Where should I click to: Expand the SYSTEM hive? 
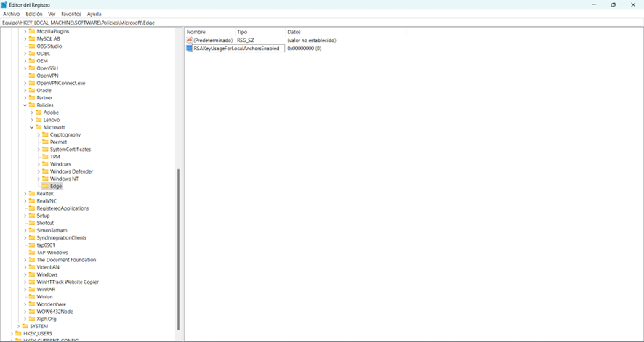pos(18,326)
